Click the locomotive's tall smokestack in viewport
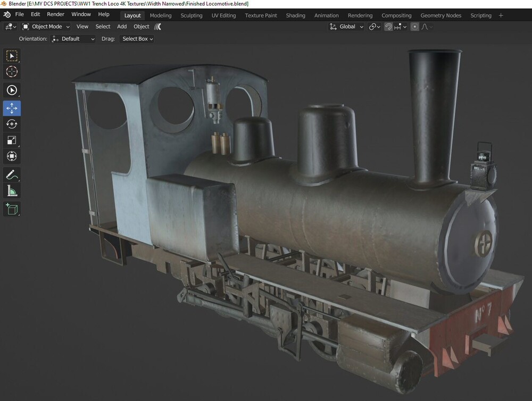Image resolution: width=532 pixels, height=401 pixels. [x=433, y=118]
